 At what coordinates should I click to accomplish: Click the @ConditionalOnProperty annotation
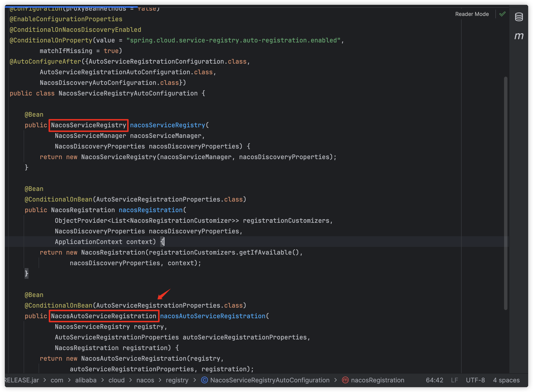tap(51, 40)
